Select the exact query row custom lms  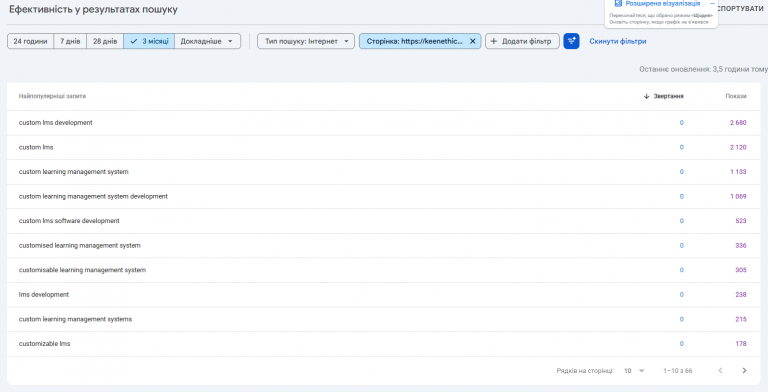384,147
